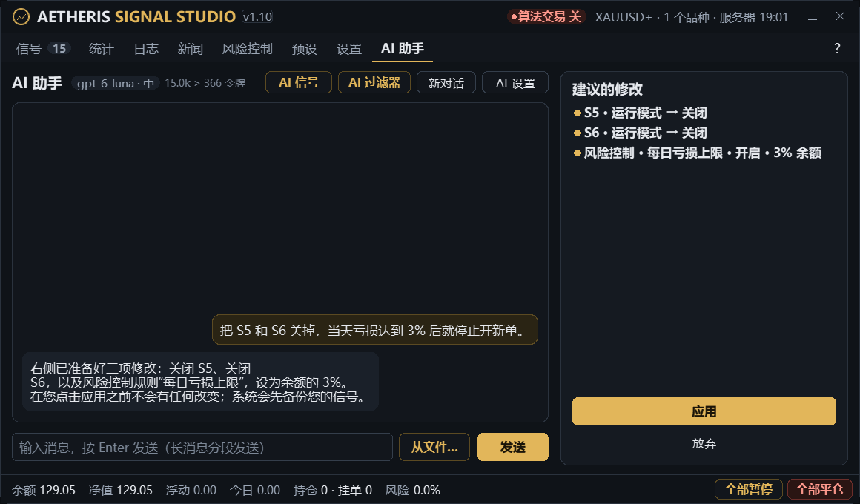The width and height of the screenshot is (860, 504).
Task: Click the 今日 0.00 status entry
Action: click(254, 491)
